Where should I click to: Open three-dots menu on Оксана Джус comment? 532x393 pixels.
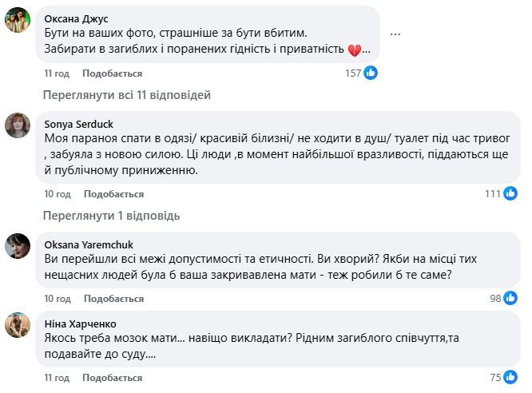(x=395, y=33)
